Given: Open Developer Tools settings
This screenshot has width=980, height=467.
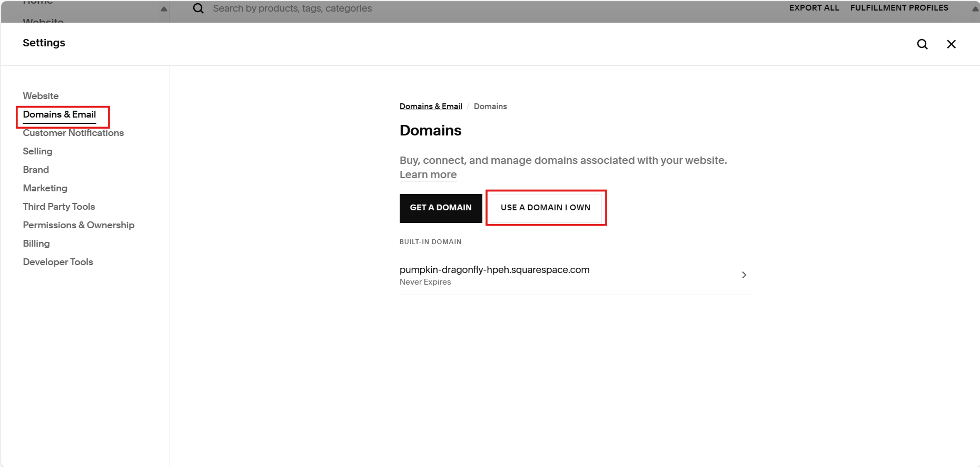Looking at the screenshot, I should [58, 262].
